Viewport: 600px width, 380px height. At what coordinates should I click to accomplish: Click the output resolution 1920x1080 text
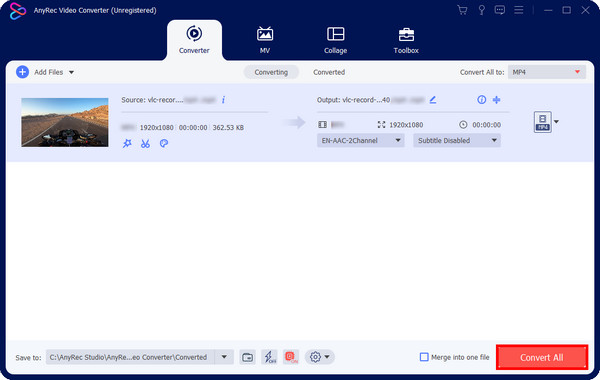click(x=406, y=125)
